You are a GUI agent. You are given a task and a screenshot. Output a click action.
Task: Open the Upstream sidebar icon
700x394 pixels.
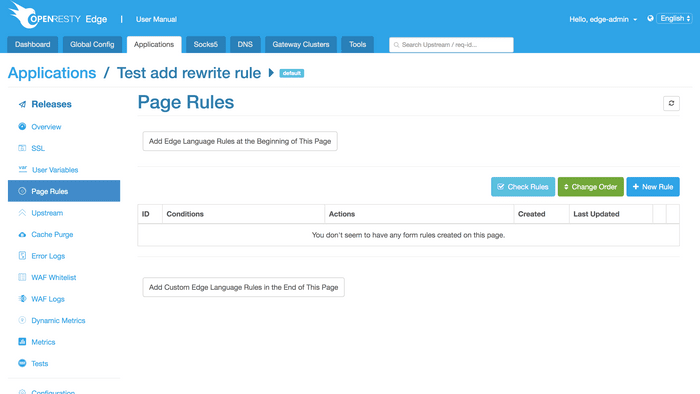(x=22, y=213)
